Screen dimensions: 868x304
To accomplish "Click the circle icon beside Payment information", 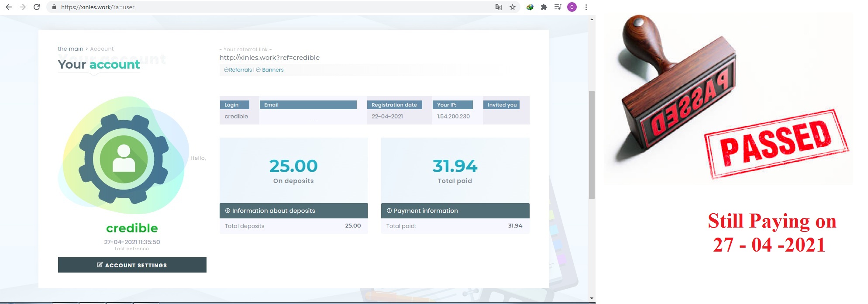I will coord(389,211).
